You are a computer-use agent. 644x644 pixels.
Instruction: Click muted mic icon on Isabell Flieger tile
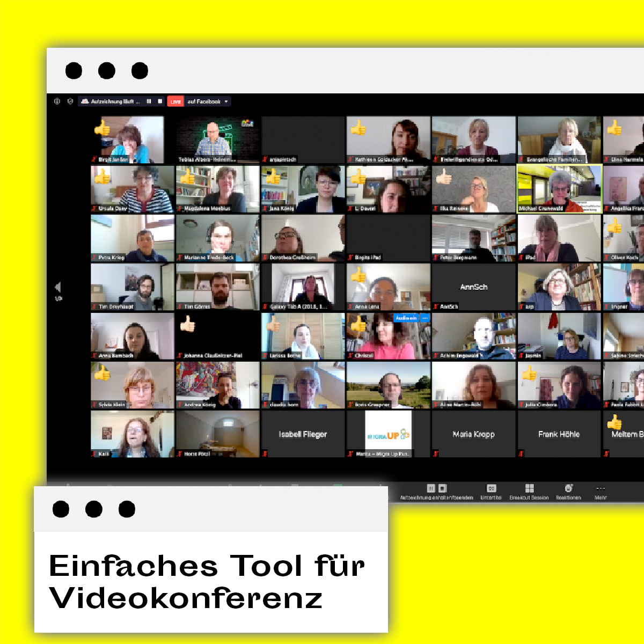pyautogui.click(x=265, y=454)
